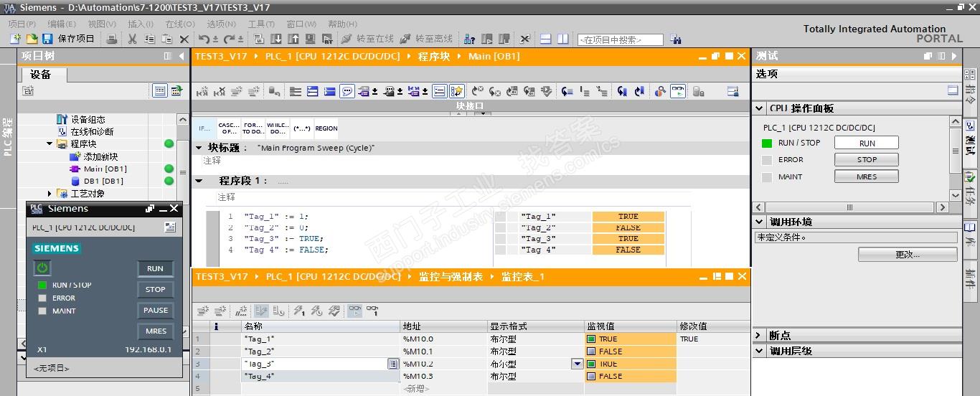Save the project with 保存项目 button

pyautogui.click(x=70, y=39)
